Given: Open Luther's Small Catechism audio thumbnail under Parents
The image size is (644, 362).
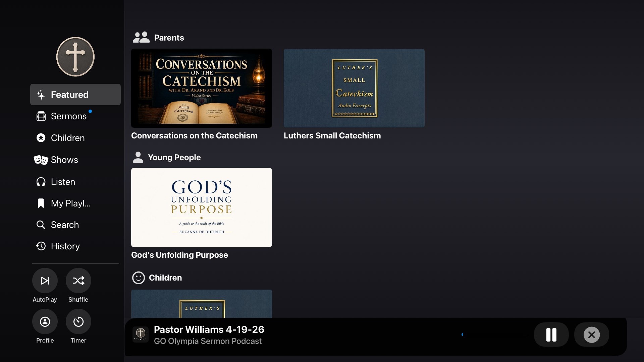Looking at the screenshot, I should pos(354,88).
